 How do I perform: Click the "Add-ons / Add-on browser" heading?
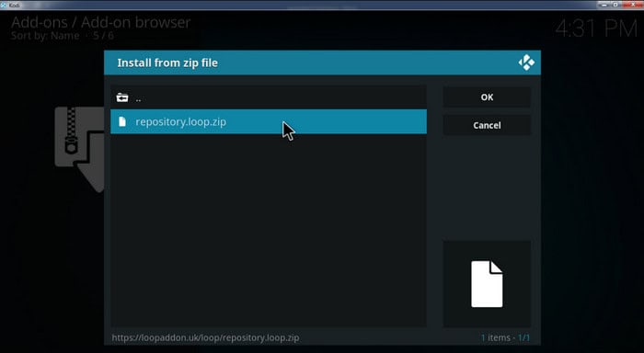click(100, 22)
